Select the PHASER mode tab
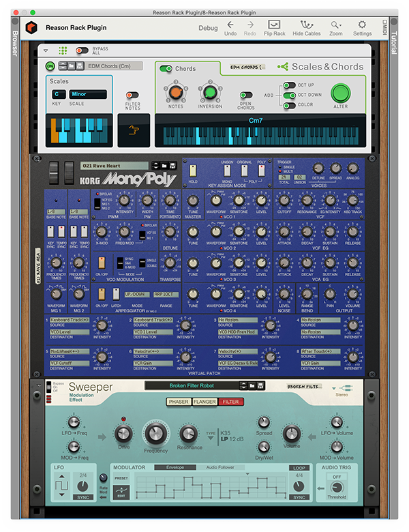This screenshot has height=532, width=409. tap(179, 402)
